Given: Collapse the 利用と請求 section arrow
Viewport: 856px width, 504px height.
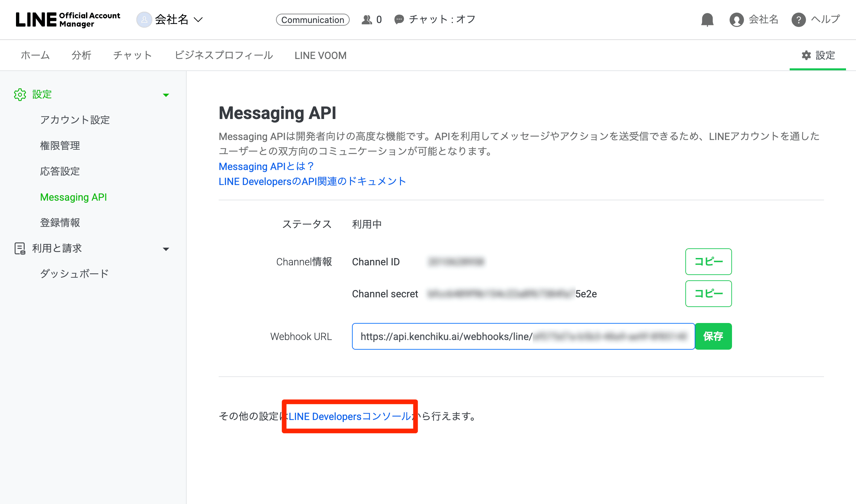Looking at the screenshot, I should point(166,249).
